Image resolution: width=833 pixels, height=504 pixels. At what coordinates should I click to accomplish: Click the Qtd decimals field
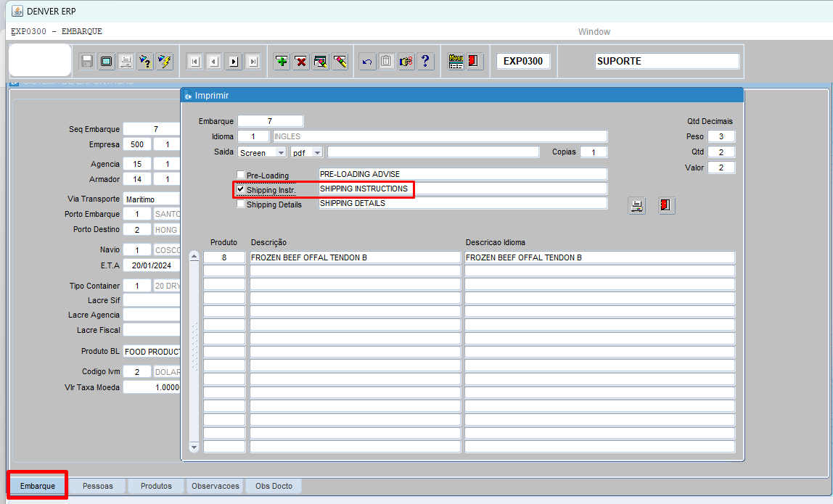721,152
